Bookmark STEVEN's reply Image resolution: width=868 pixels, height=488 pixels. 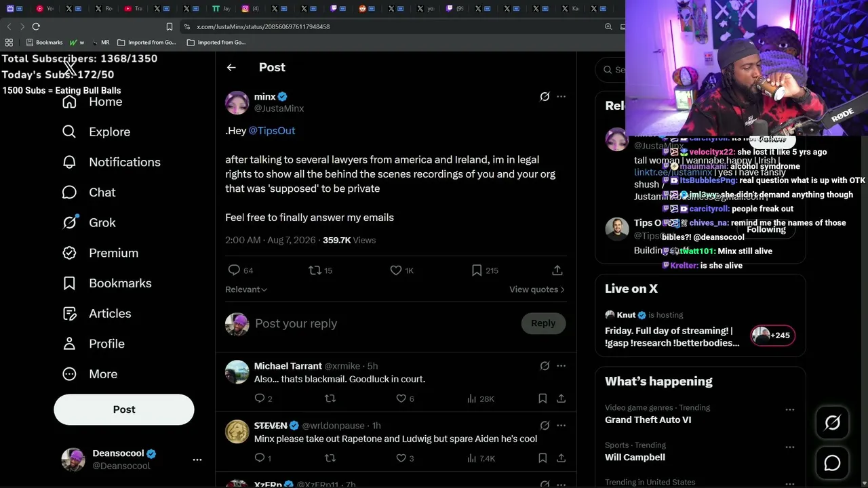point(542,458)
